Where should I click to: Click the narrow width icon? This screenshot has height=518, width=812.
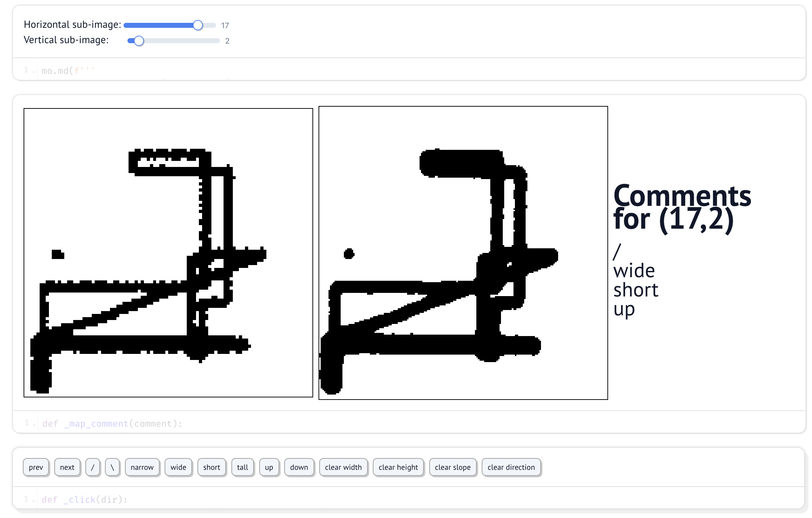tap(142, 467)
